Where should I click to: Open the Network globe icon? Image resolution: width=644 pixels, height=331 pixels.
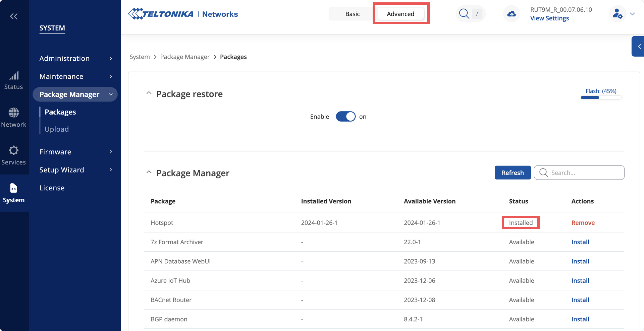pos(14,113)
